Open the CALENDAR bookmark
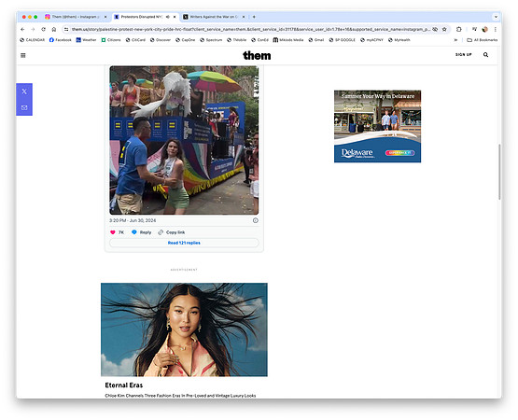The image size is (518, 420). 32,40
